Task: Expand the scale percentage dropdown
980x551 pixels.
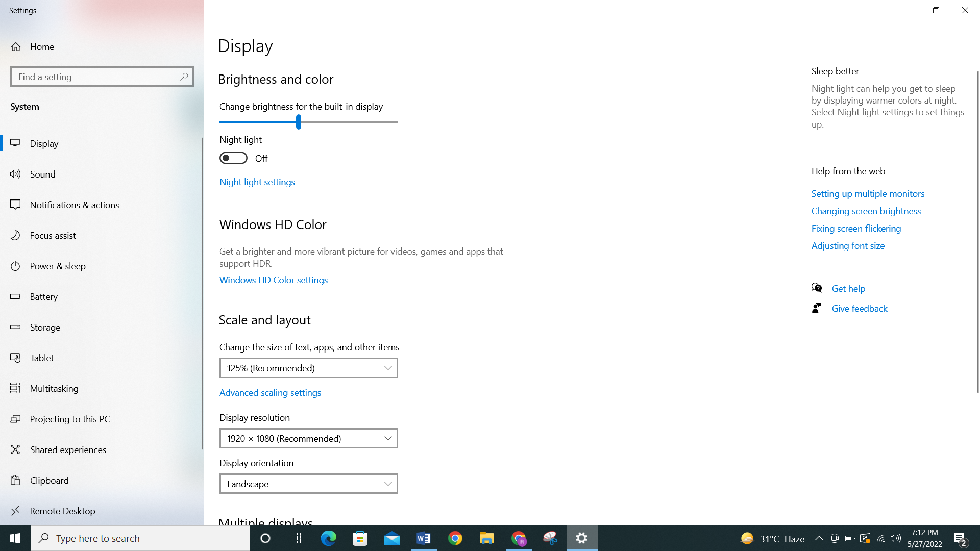Action: 308,368
